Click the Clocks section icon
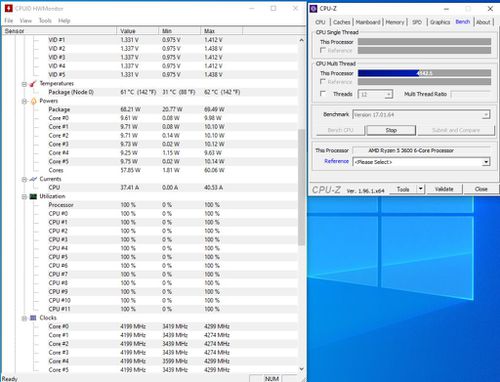The image size is (500, 382). click(x=33, y=318)
